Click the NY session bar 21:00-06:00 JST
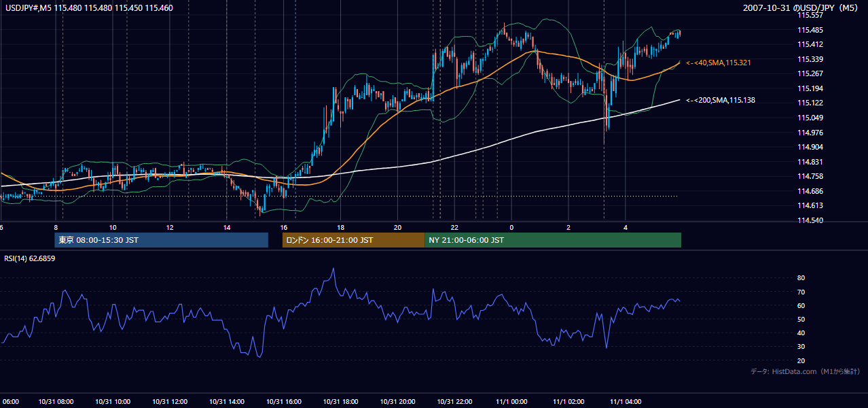The image size is (868, 408). click(553, 240)
